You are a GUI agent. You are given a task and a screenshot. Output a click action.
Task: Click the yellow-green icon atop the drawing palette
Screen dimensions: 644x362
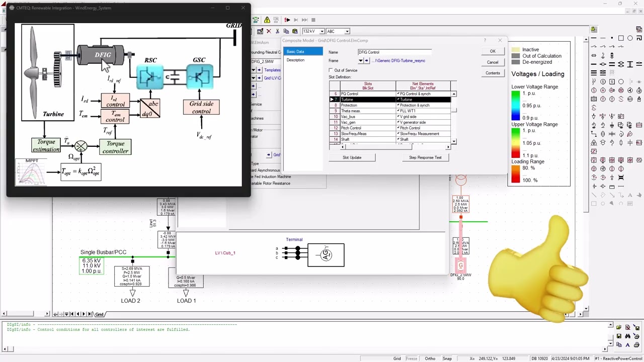(x=594, y=30)
